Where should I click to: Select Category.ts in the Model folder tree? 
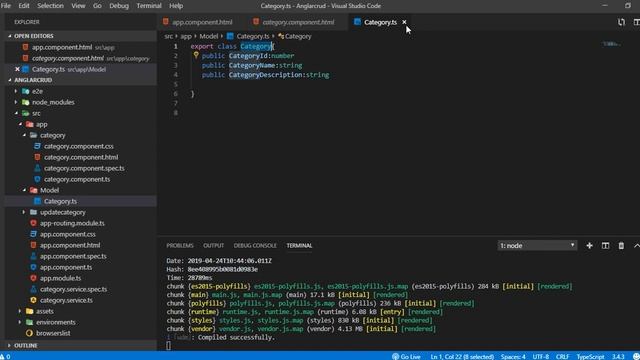point(60,201)
